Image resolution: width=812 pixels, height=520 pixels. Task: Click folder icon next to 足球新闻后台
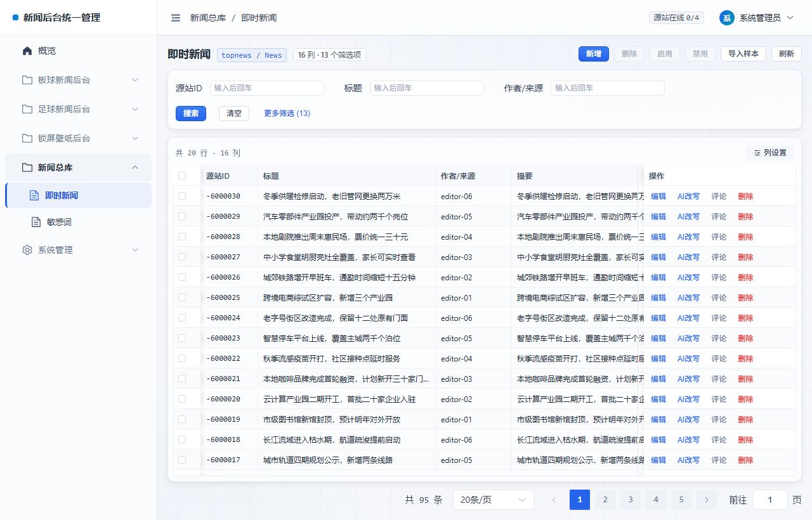pos(27,109)
